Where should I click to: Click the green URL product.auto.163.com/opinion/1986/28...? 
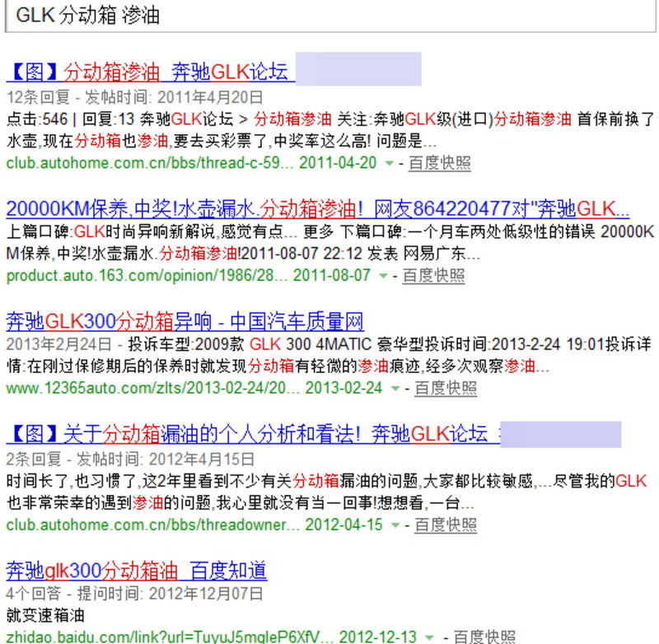point(147,276)
